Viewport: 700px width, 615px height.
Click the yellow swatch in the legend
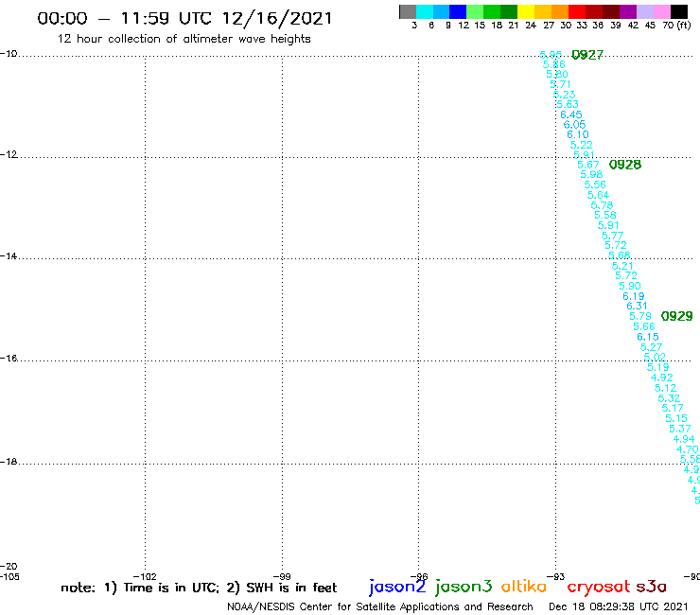coord(526,11)
